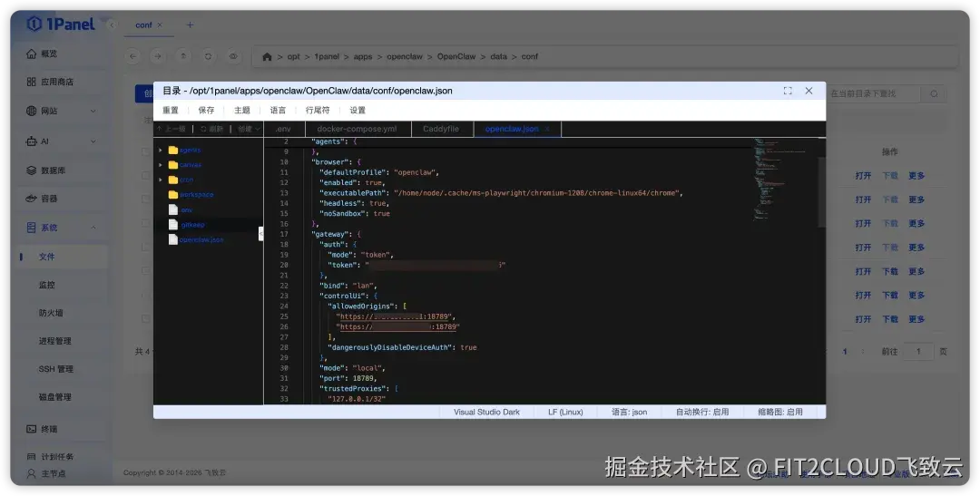
Task: Click the home icon in the breadcrumb
Action: [x=267, y=57]
